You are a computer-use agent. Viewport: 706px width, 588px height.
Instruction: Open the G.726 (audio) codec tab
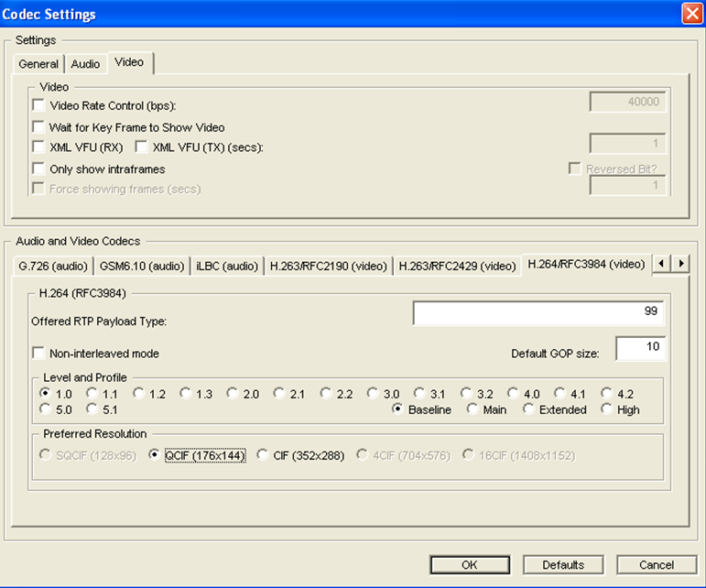pos(53,267)
